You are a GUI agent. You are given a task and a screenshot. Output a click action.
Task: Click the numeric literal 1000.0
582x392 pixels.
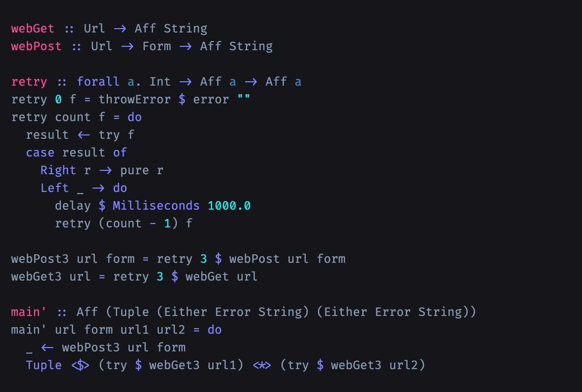(x=229, y=206)
